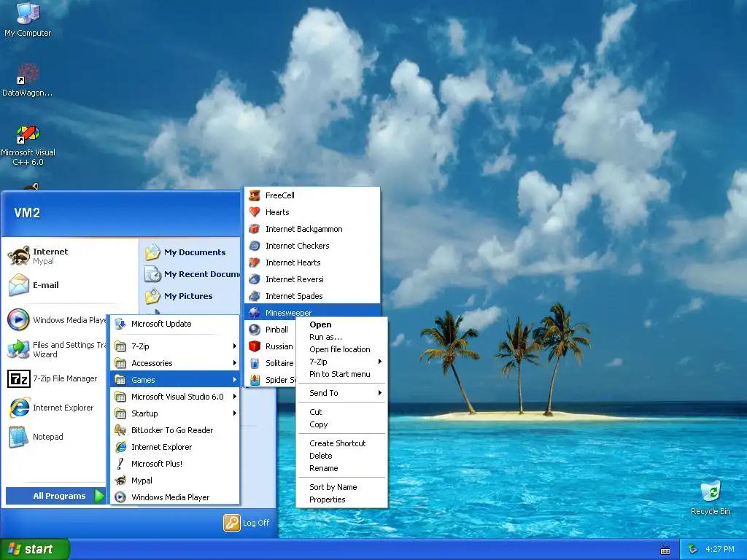Expand the Send To submenu
This screenshot has height=560, width=747.
pyautogui.click(x=341, y=393)
